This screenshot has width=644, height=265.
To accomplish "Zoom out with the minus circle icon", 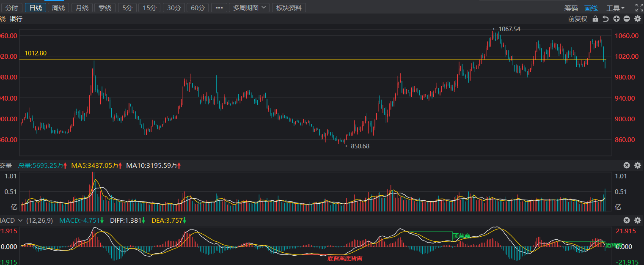I will point(627,19).
